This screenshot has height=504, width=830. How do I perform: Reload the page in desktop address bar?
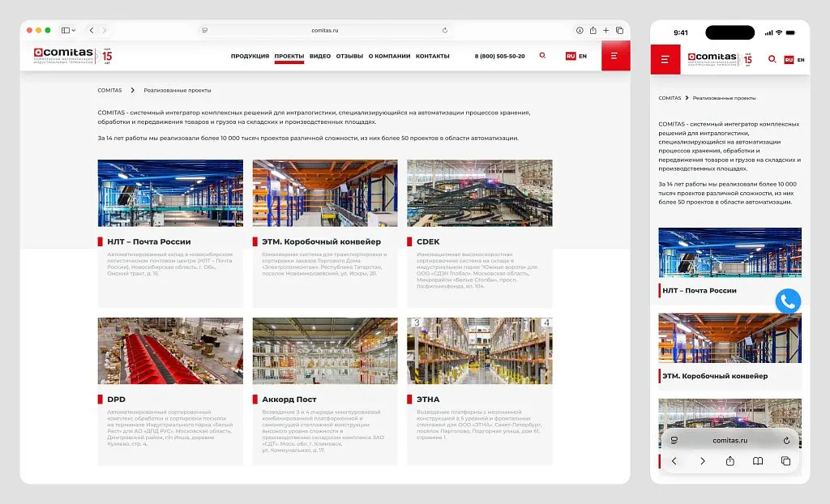[x=445, y=30]
